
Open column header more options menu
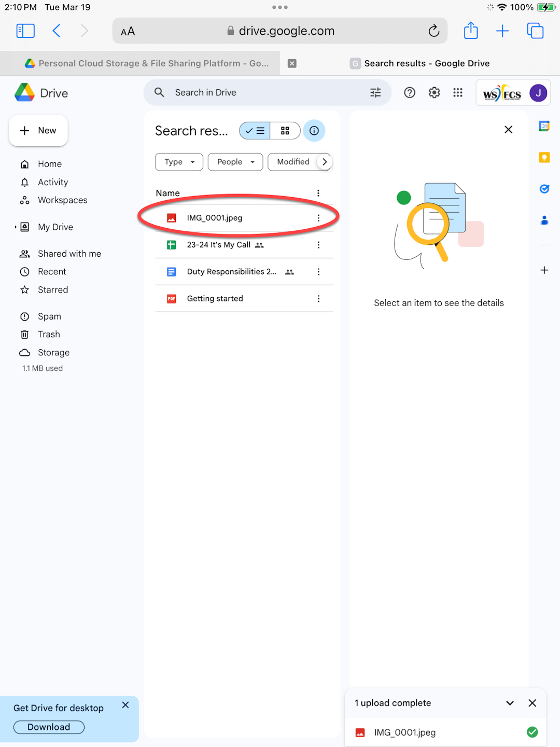318,193
